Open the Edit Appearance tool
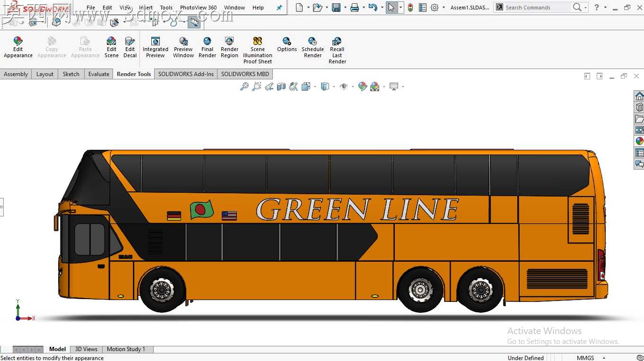Image resolution: width=644 pixels, height=361 pixels. click(x=18, y=47)
